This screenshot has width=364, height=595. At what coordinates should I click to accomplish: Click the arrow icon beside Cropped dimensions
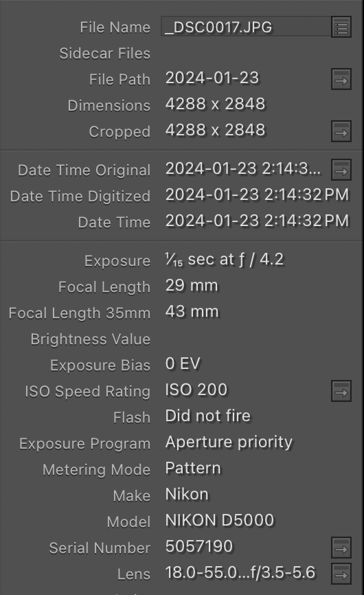pyautogui.click(x=341, y=131)
